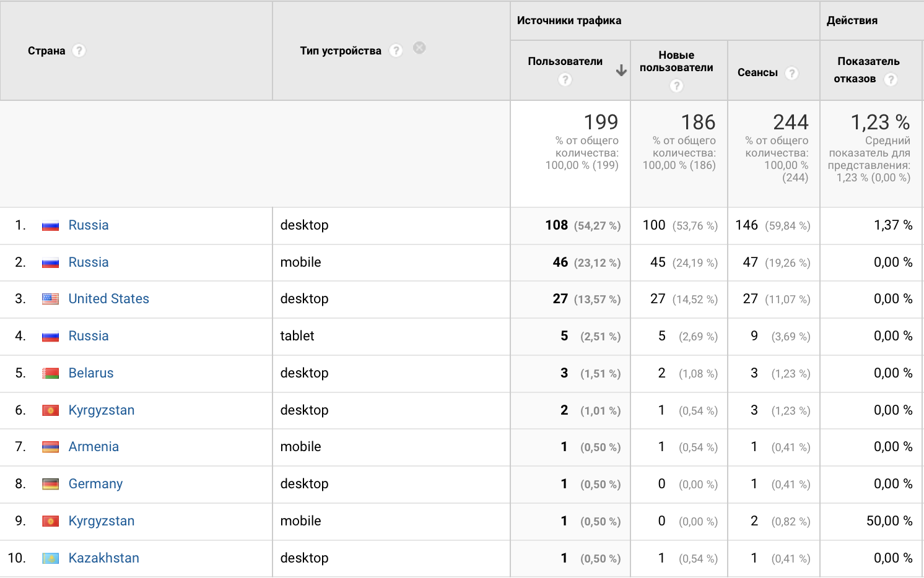The image size is (924, 578).
Task: Remove the Тип устройства secondary dimension
Action: (419, 48)
